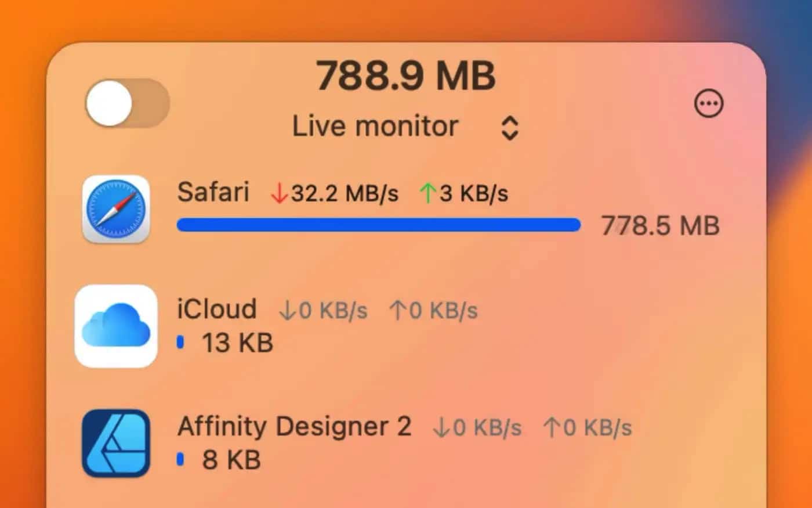The height and width of the screenshot is (508, 812).
Task: Click the Affinity Designer 2 icon
Action: tap(116, 443)
